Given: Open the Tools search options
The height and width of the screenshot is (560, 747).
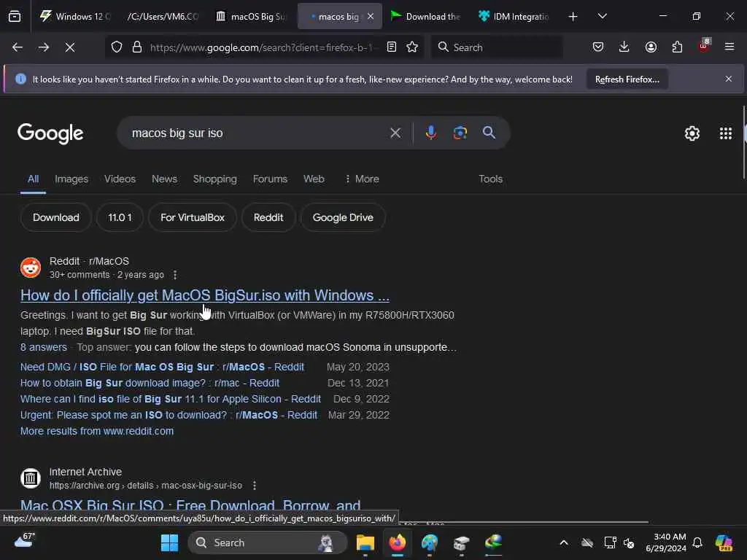Looking at the screenshot, I should point(490,179).
